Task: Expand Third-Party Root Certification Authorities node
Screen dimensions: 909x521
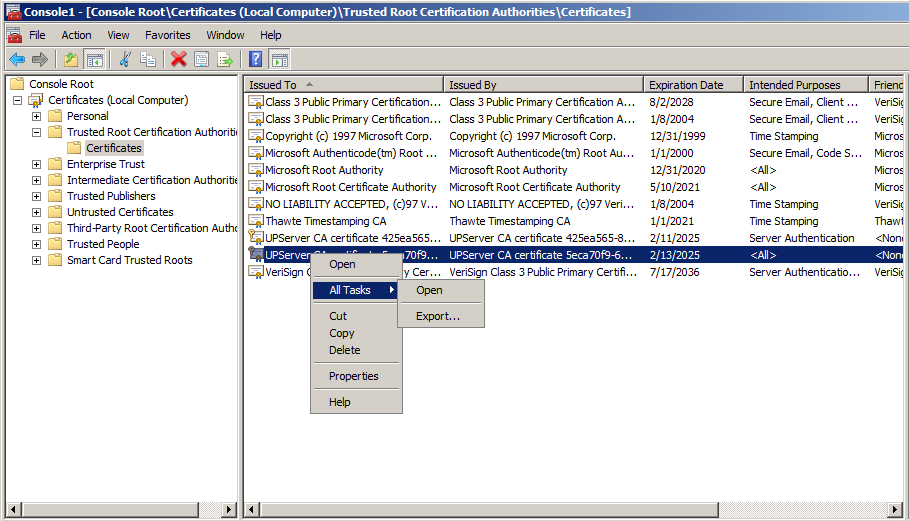Action: pos(37,228)
